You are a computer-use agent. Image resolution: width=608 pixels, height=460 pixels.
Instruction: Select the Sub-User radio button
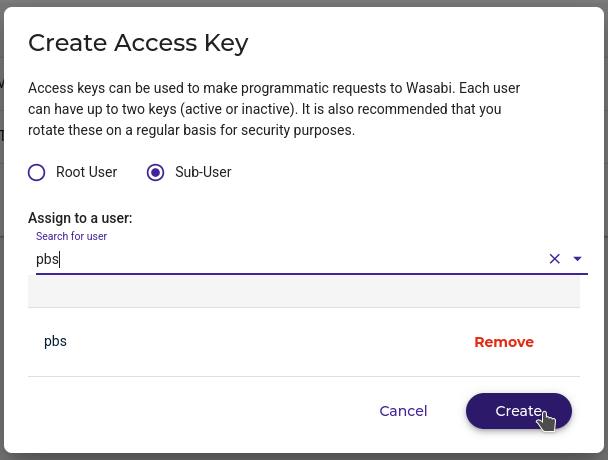click(155, 172)
